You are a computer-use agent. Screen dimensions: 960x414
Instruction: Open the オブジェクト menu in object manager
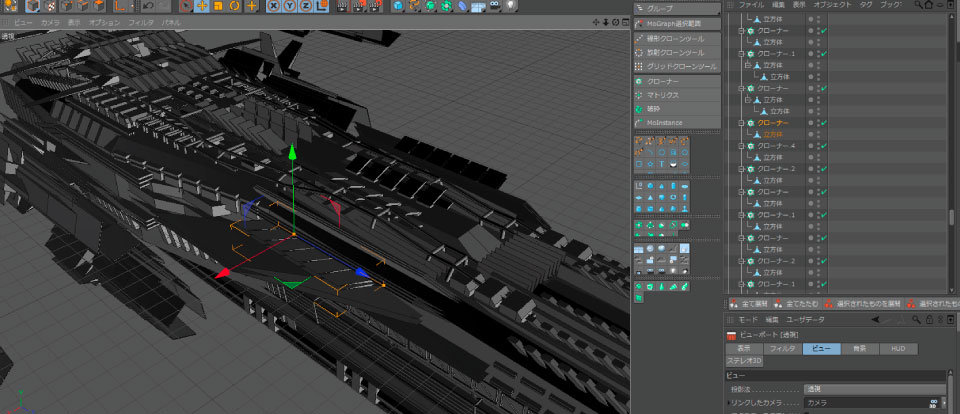pyautogui.click(x=833, y=5)
